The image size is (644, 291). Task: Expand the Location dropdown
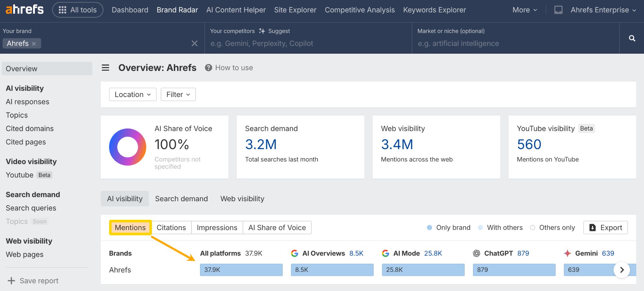click(x=132, y=94)
